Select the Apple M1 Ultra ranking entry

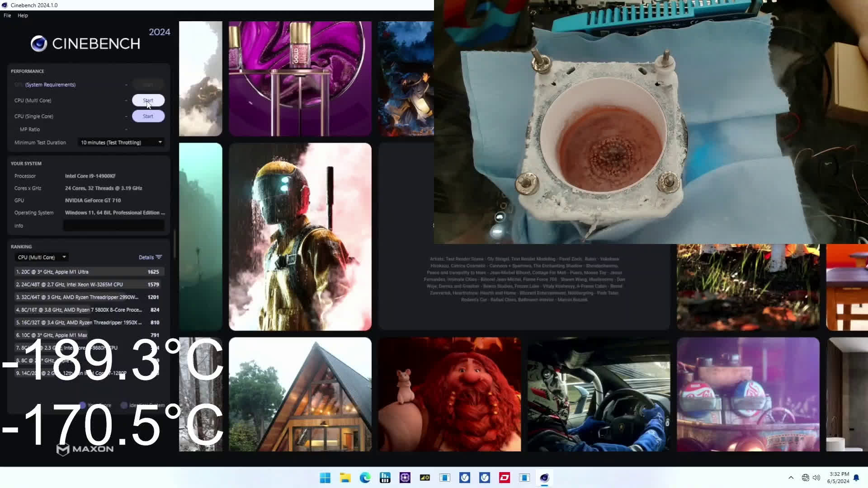[87, 272]
